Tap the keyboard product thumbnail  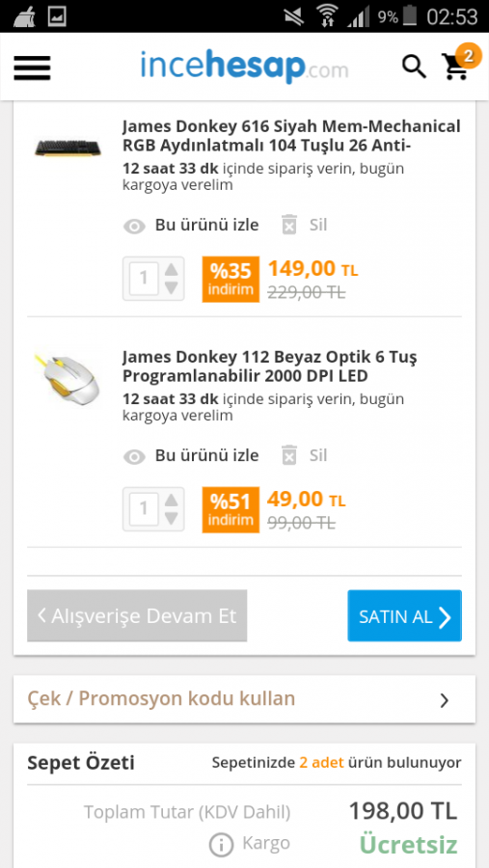point(68,148)
